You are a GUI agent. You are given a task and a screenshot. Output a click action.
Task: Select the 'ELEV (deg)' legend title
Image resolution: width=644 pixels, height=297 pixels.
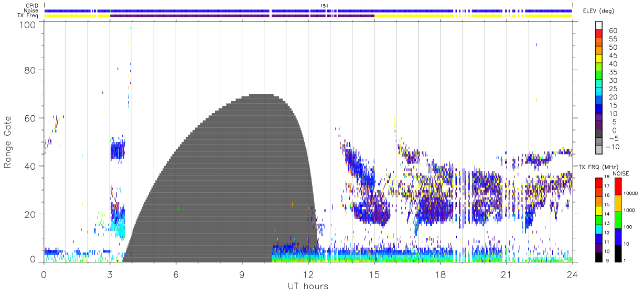598,11
